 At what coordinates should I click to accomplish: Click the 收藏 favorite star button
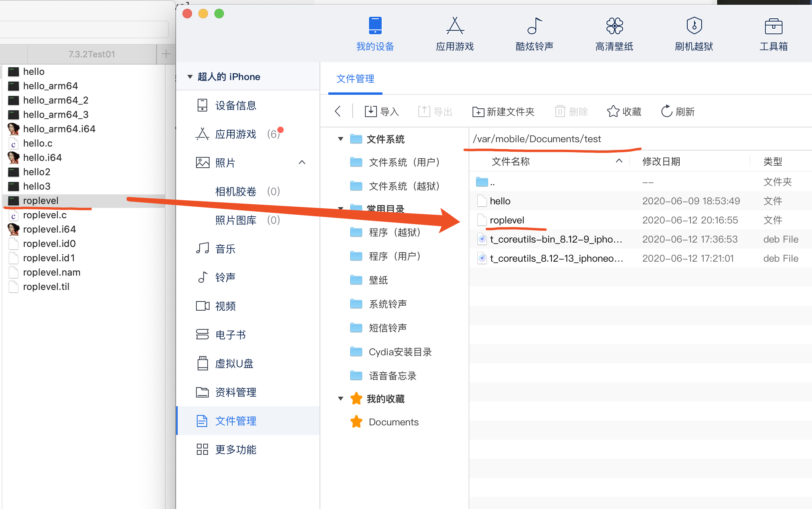[x=624, y=112]
